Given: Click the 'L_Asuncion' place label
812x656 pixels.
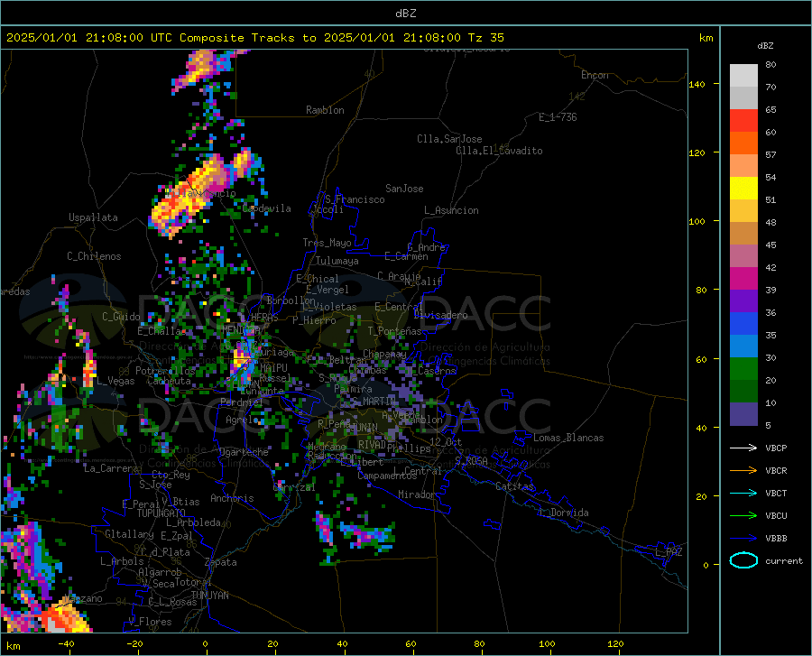Looking at the screenshot, I should click(451, 210).
